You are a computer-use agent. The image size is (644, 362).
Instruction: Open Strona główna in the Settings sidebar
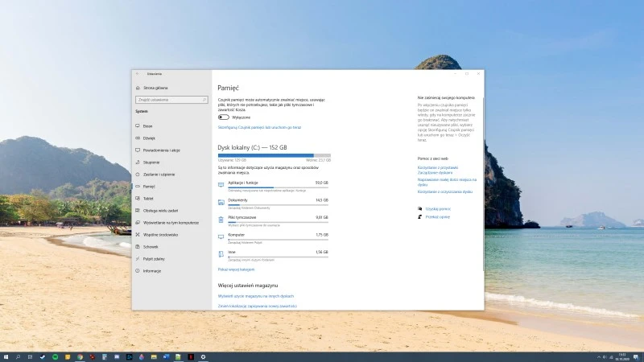(x=155, y=88)
